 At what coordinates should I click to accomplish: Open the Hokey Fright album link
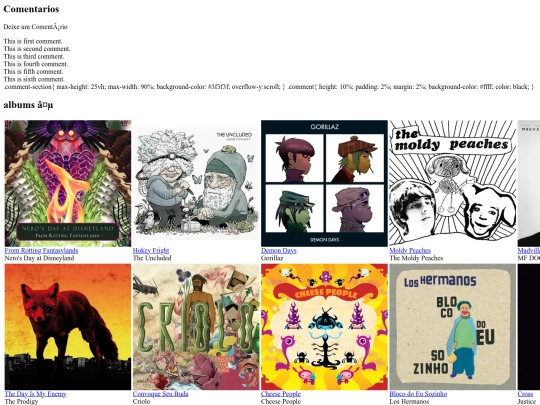[x=151, y=250]
